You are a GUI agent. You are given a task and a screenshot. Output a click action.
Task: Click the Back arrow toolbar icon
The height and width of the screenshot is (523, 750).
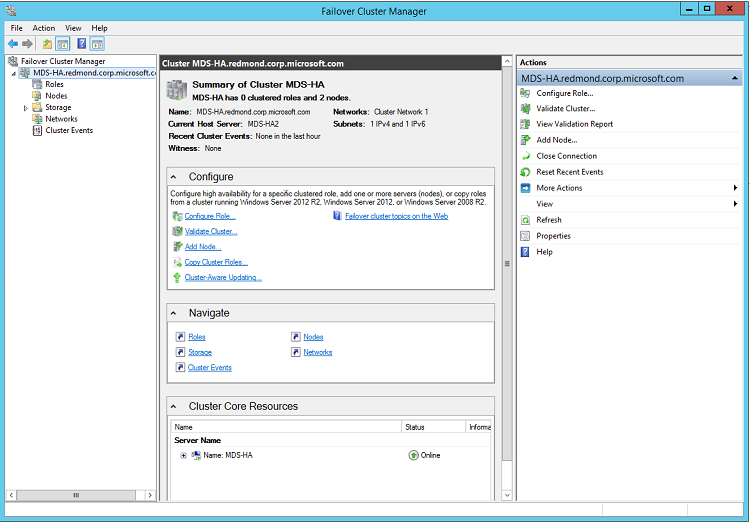pyautogui.click(x=13, y=44)
